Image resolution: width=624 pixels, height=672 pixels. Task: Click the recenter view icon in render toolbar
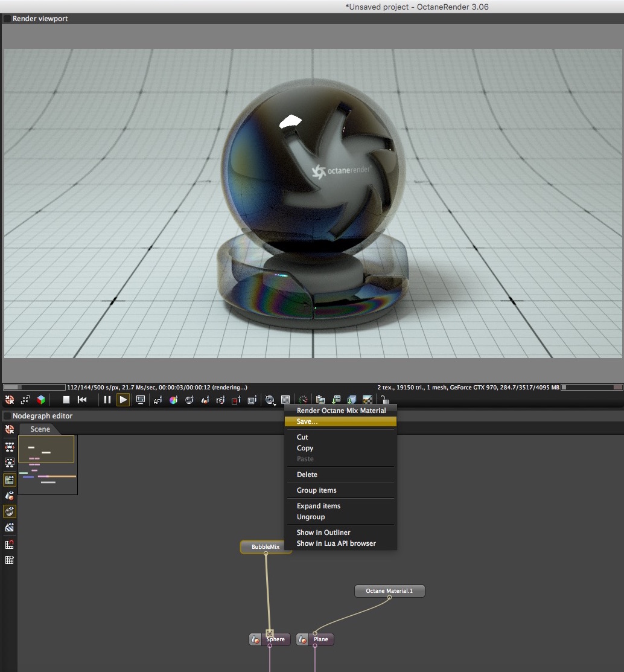pos(10,400)
